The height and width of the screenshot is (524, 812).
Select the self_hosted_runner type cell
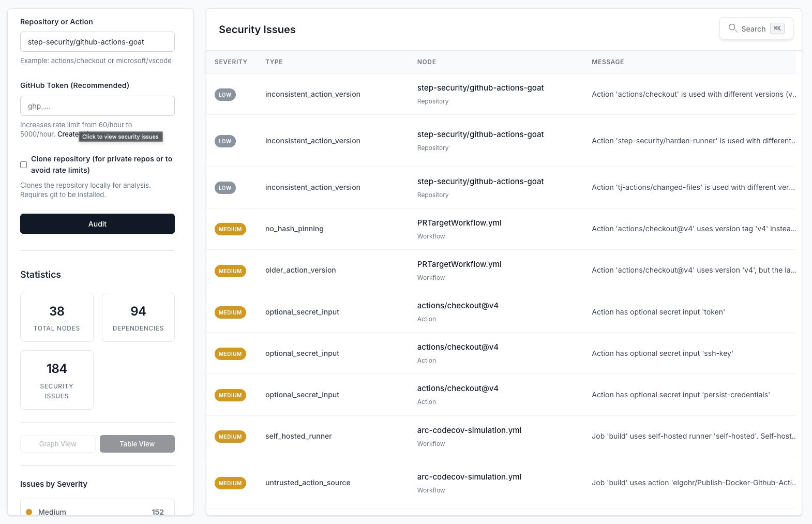[x=298, y=436]
